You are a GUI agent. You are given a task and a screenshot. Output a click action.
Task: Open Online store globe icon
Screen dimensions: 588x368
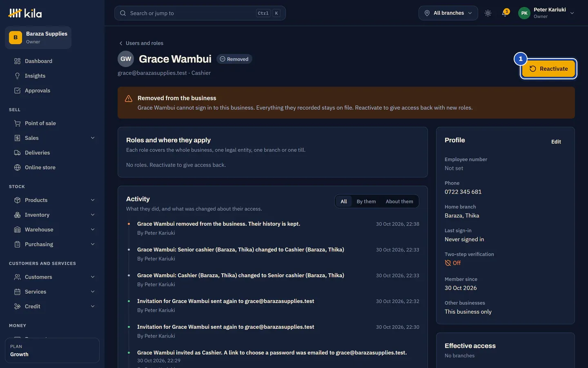point(17,168)
